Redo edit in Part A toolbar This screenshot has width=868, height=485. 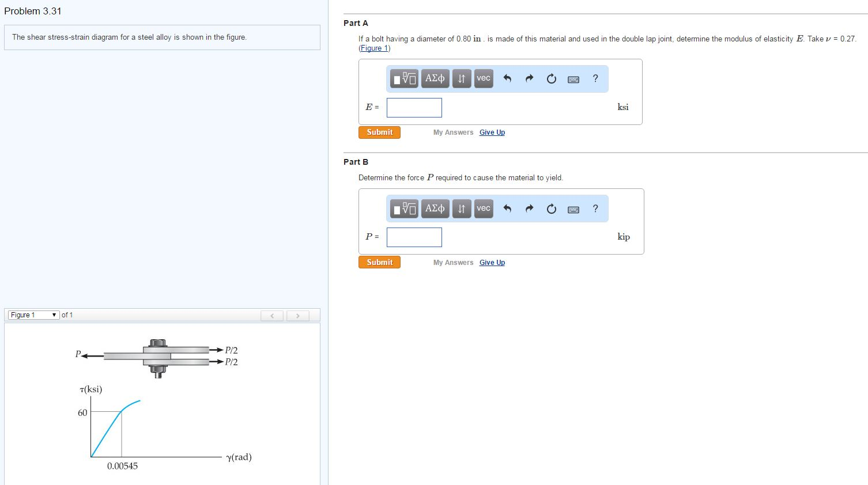click(529, 78)
